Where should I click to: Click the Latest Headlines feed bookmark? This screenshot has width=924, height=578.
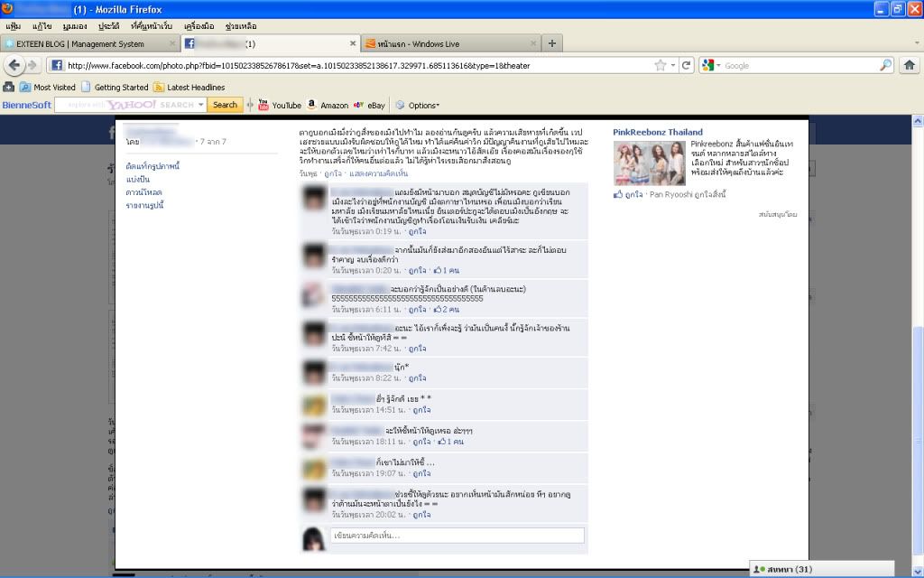point(189,88)
